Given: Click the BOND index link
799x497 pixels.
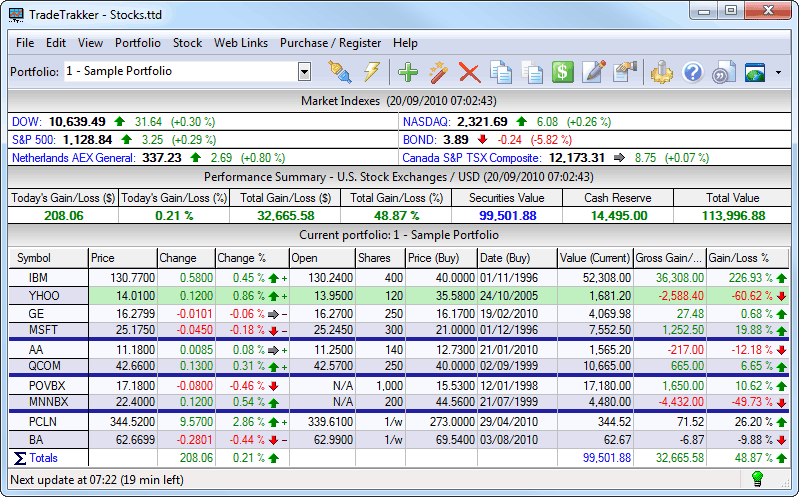Looking at the screenshot, I should point(420,140).
